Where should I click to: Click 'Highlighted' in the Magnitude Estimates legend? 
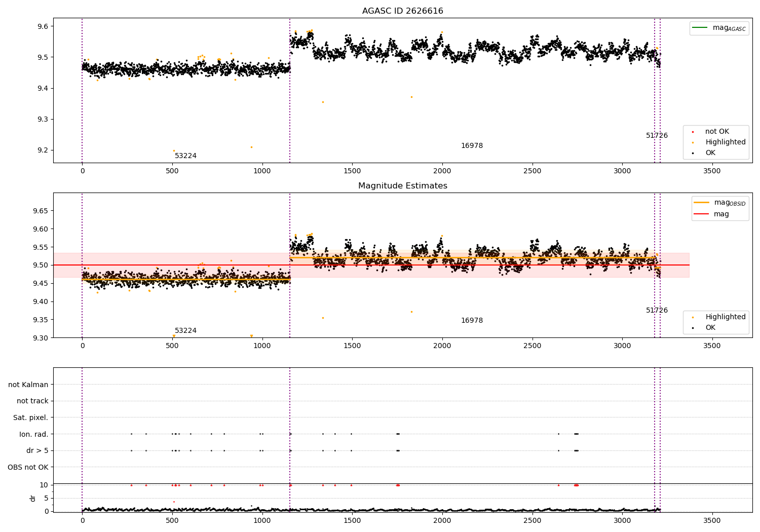(726, 317)
